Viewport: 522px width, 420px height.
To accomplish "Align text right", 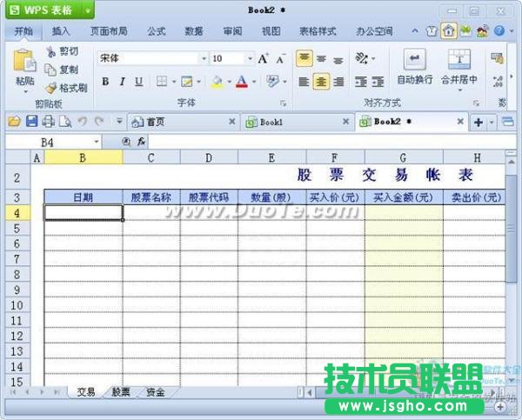I will [x=338, y=82].
